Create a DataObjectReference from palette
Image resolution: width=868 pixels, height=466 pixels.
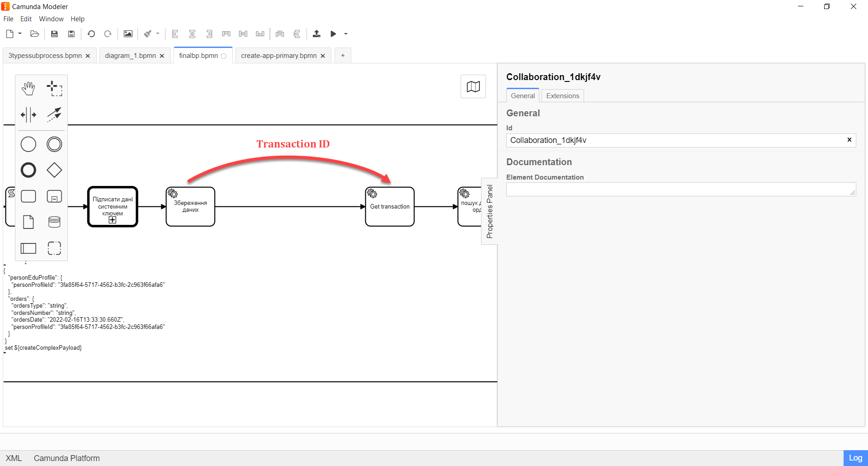pos(28,222)
